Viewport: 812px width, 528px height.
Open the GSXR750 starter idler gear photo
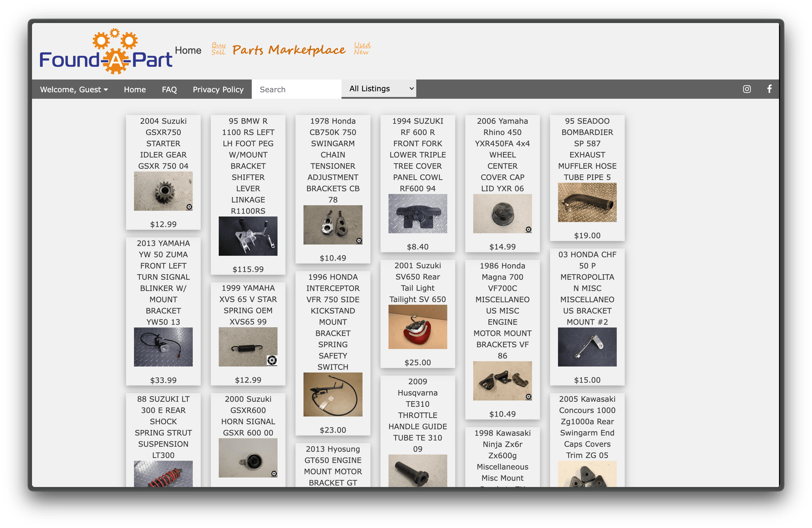[x=163, y=191]
